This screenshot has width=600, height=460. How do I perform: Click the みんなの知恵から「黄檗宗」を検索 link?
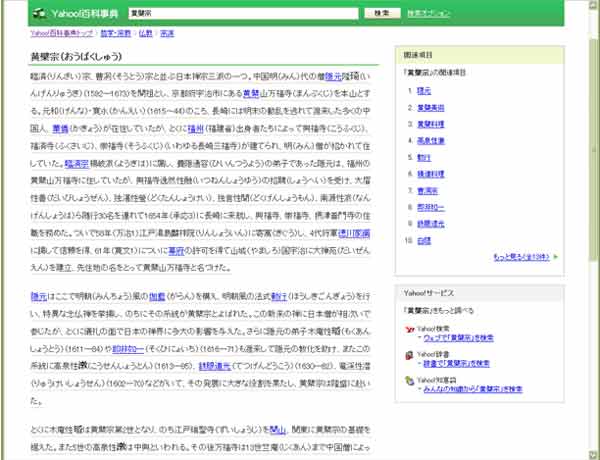click(x=469, y=389)
